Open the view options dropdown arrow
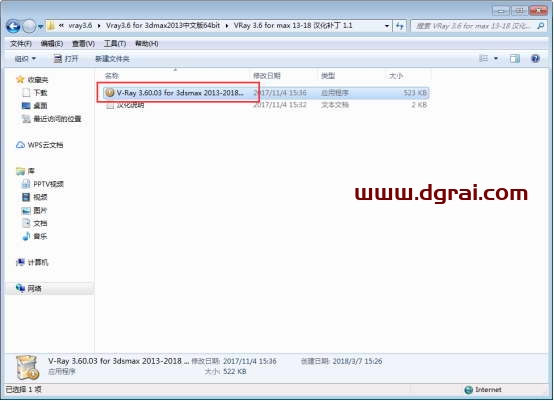Viewport: 554px width, 401px height. (496, 58)
